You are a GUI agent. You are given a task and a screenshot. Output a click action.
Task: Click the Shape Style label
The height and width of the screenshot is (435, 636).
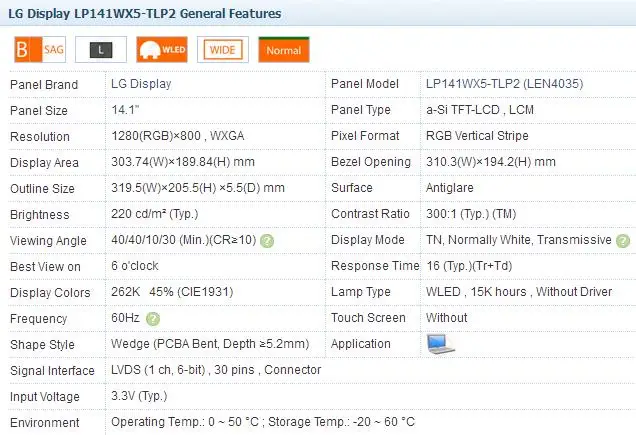point(42,345)
